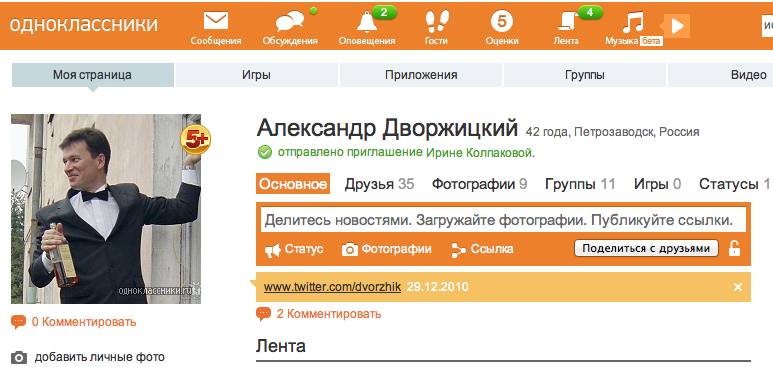Screen dimensions: 773x367
Task: Switch to the Группы tab
Action: tap(585, 75)
